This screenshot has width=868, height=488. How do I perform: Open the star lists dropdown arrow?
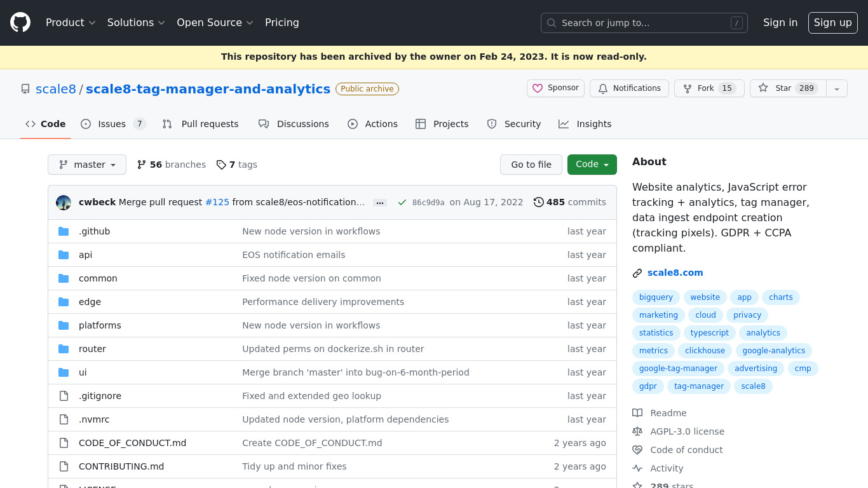pyautogui.click(x=836, y=89)
